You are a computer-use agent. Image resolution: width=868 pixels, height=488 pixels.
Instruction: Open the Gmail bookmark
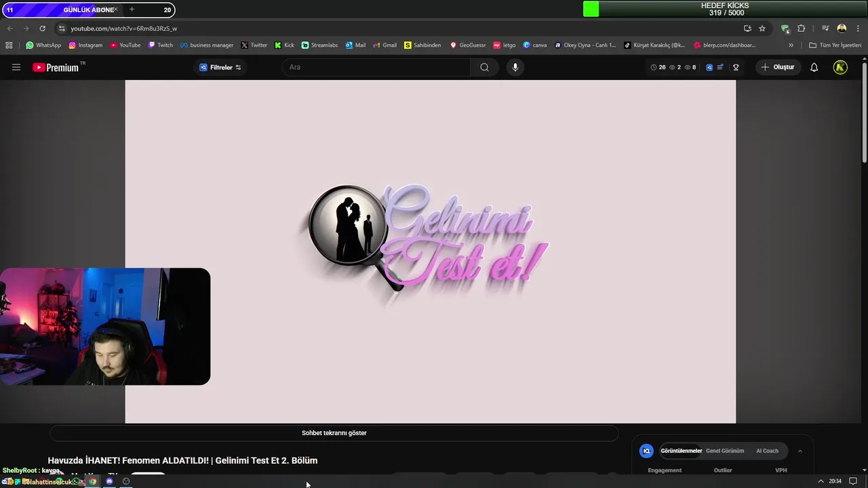[384, 45]
